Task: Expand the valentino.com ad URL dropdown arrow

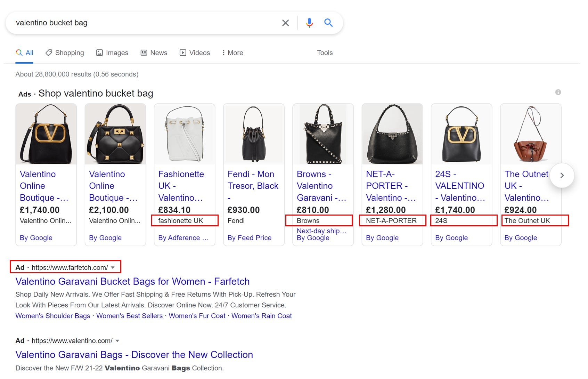Action: (x=117, y=341)
